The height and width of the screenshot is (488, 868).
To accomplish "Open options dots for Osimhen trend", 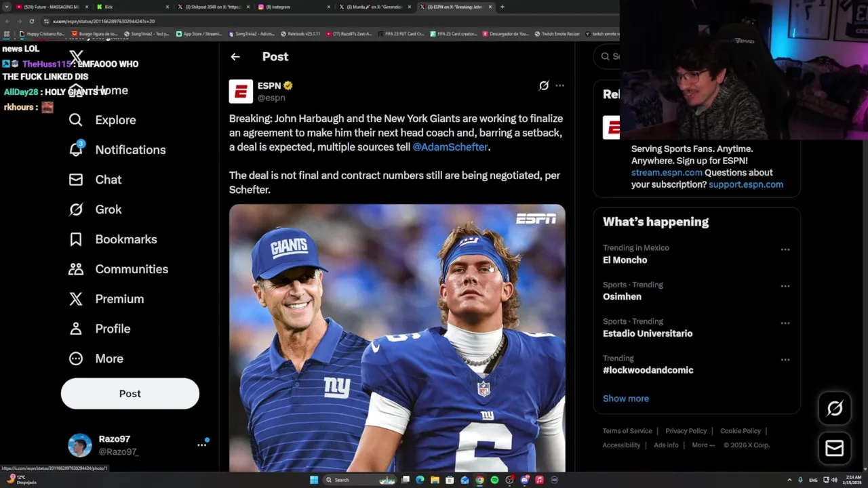I will click(785, 286).
